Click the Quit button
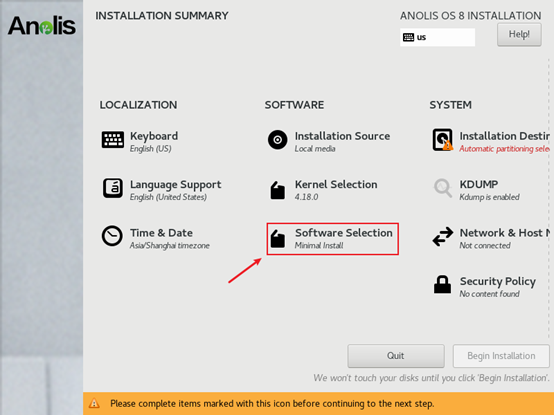 396,356
